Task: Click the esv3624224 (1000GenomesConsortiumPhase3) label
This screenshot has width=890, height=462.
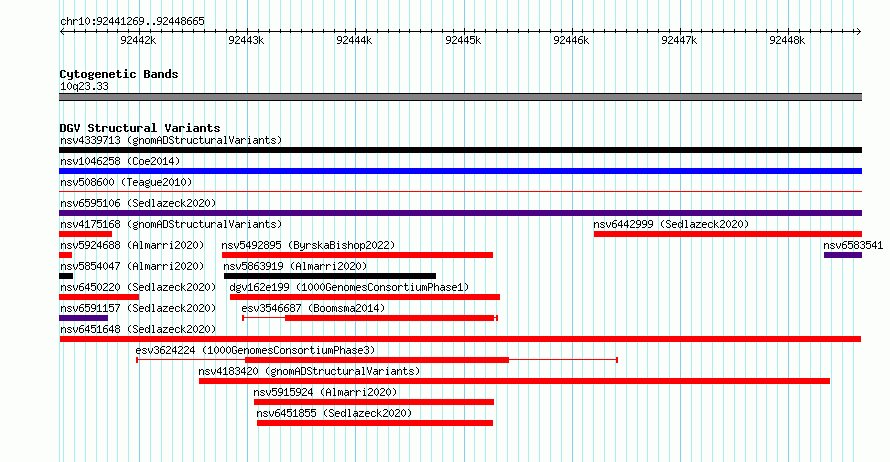Action: tap(255, 350)
